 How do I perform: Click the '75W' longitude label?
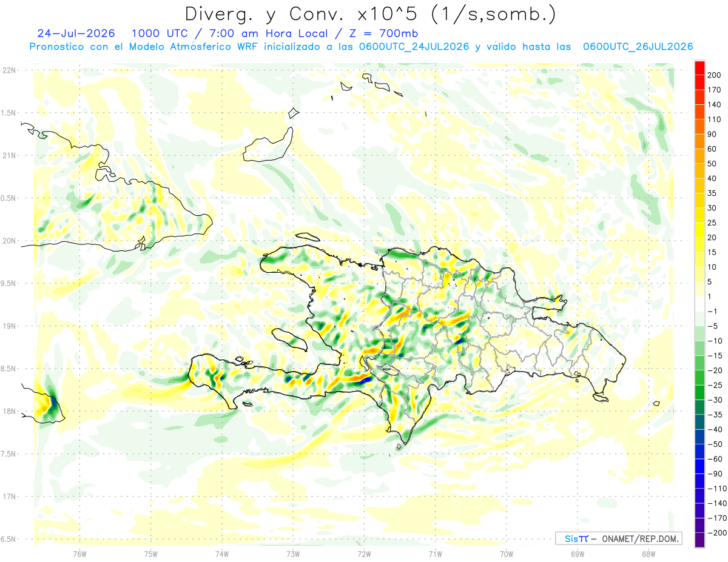tap(150, 555)
